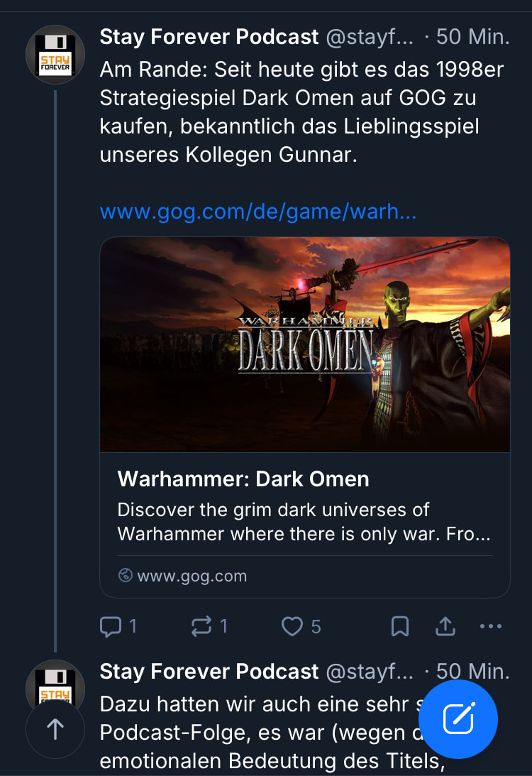Viewport: 532px width, 776px height.
Task: Tap the first post's Stay Forever Podcast name
Action: (209, 37)
